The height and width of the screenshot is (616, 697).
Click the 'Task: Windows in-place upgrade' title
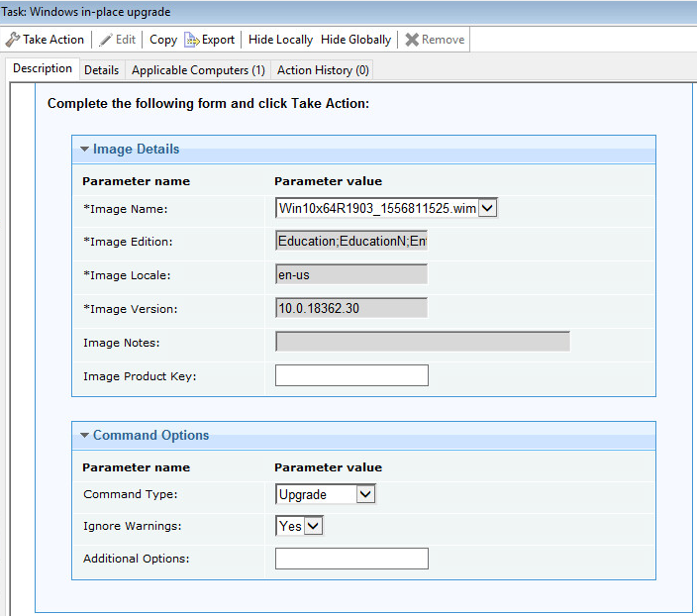[86, 12]
